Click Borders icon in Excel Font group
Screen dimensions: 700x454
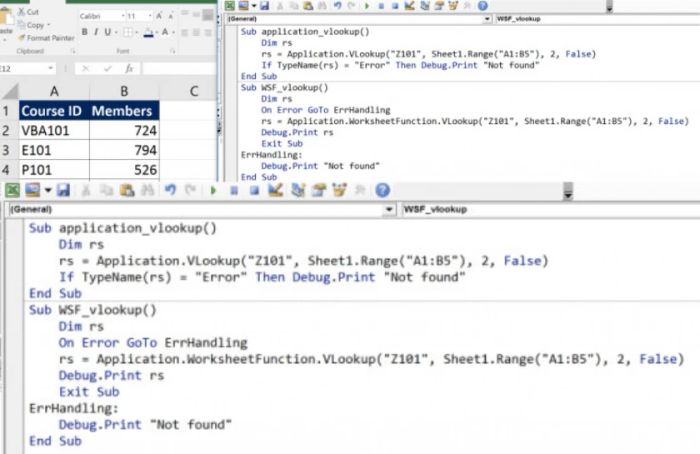(x=128, y=32)
